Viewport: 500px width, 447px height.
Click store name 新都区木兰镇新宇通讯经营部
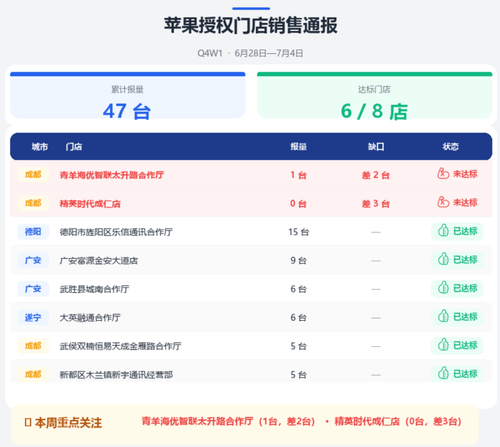point(116,375)
